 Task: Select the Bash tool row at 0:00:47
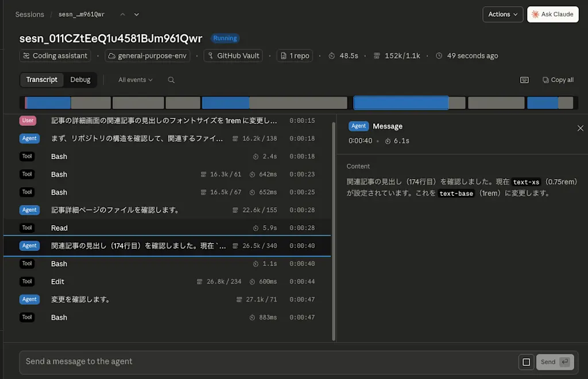point(167,318)
